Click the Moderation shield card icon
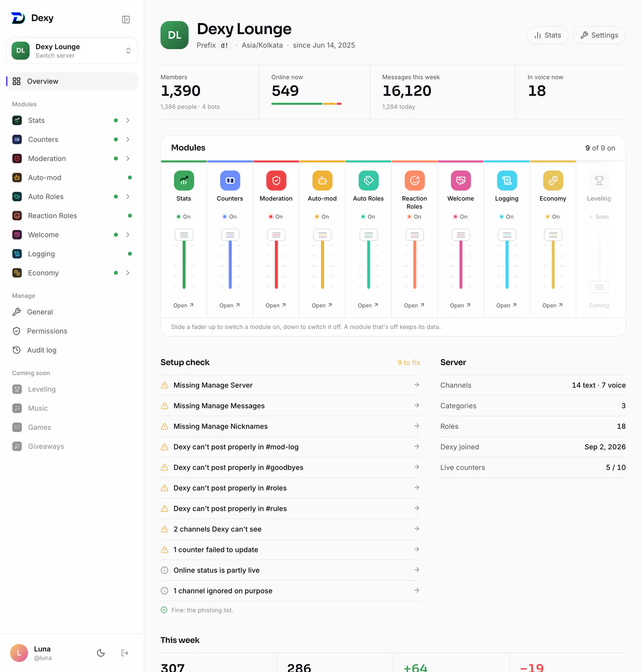This screenshot has width=642, height=672. point(276,181)
